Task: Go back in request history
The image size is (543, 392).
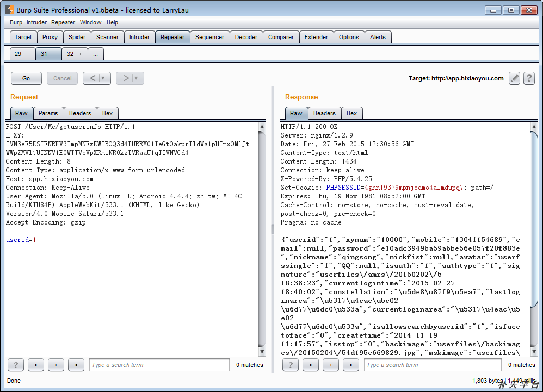Action: [92, 78]
